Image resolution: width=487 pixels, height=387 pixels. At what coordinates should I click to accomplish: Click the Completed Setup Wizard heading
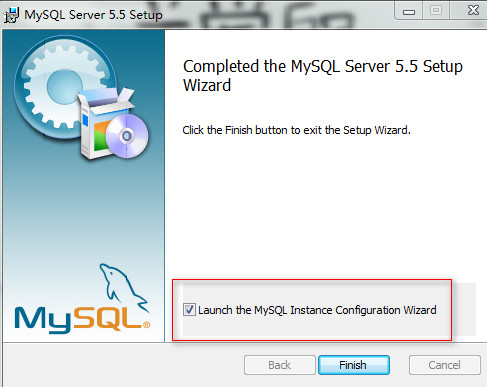323,76
